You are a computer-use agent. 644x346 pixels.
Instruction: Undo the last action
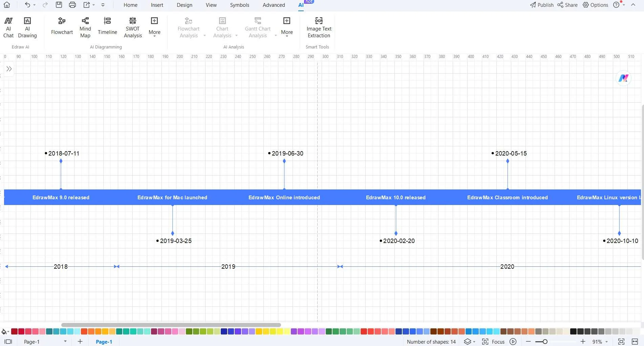[27, 5]
